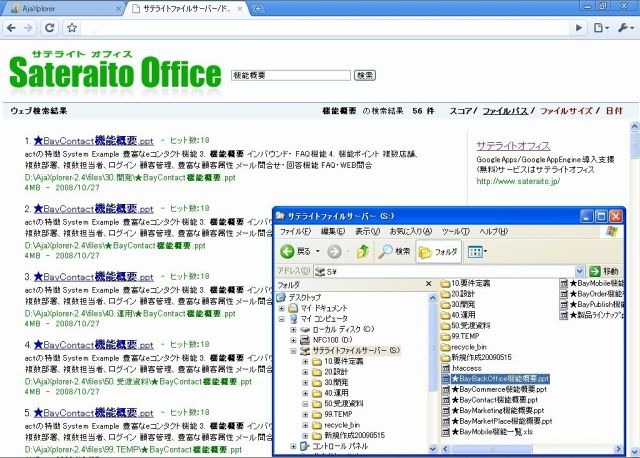Open the 表示(V) menu
Screen dimensions: 640x458
pos(367,231)
